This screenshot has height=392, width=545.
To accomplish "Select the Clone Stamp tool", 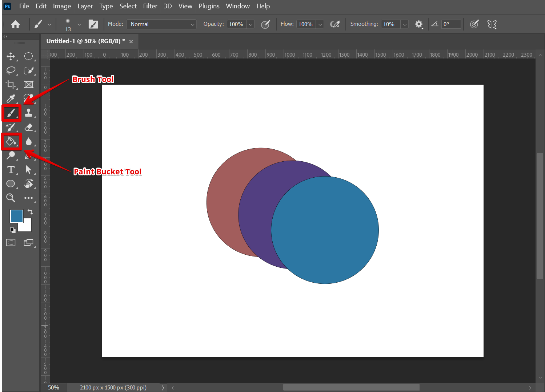I will (29, 113).
